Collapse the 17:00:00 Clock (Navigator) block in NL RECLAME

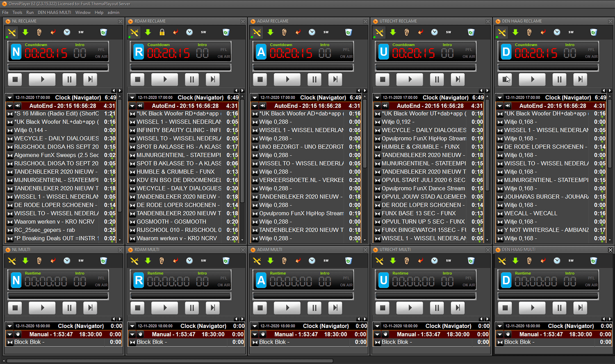[9, 97]
